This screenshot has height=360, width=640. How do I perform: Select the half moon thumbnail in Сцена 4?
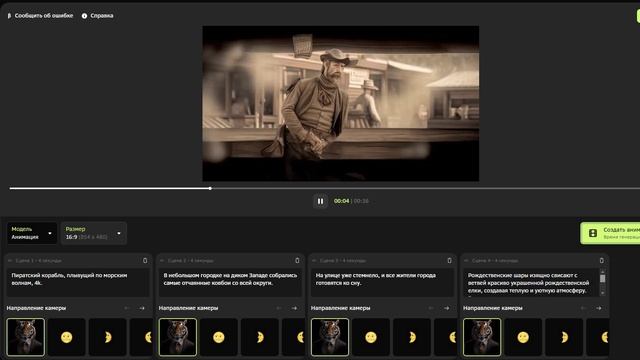564,337
